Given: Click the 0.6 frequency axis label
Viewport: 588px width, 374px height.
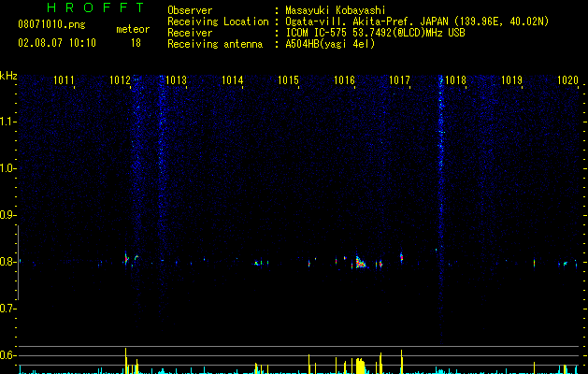Looking at the screenshot, I should (x=7, y=355).
